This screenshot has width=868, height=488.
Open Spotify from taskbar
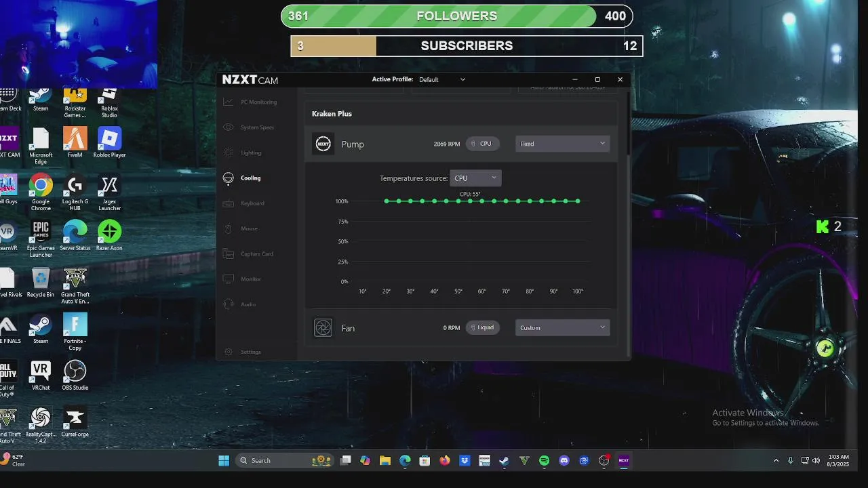544,461
